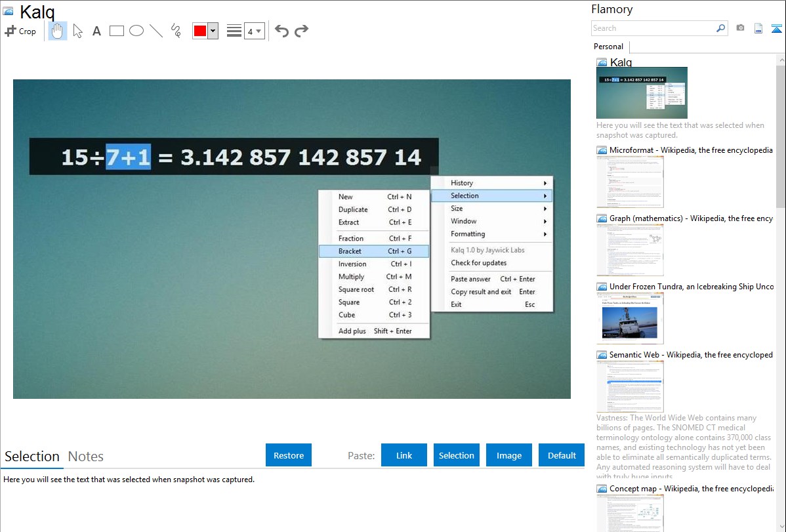Viewport: 786px width, 532px height.
Task: Activate the hand pan tool
Action: click(57, 31)
